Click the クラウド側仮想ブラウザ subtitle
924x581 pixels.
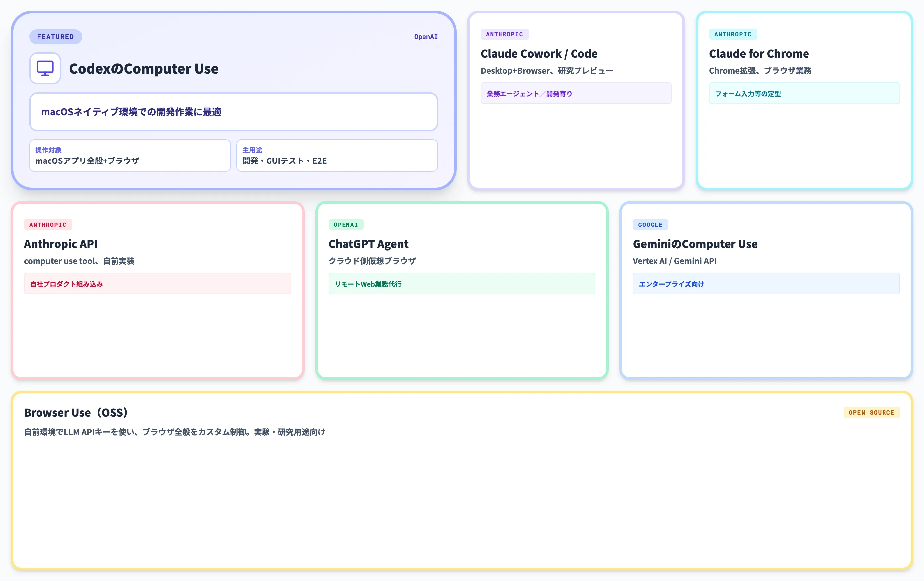pos(372,261)
